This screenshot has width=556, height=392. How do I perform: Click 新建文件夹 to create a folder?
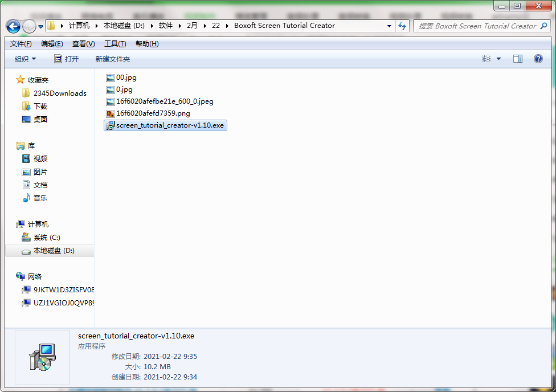coord(113,59)
